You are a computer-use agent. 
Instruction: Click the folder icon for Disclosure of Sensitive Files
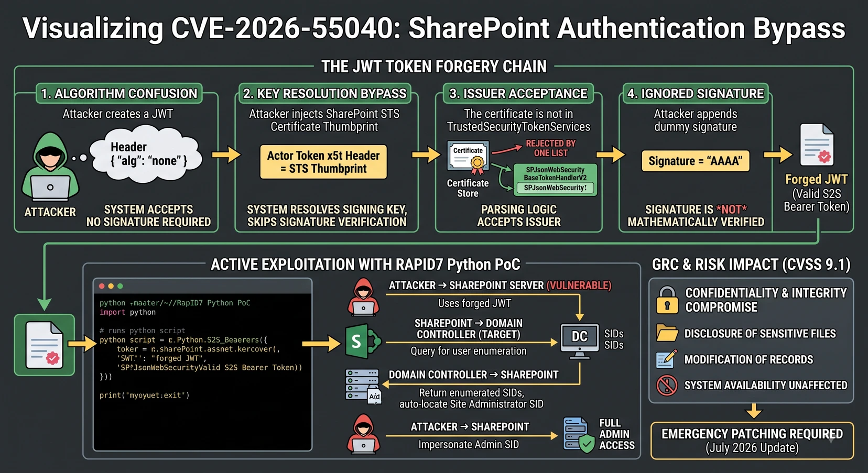tap(667, 333)
